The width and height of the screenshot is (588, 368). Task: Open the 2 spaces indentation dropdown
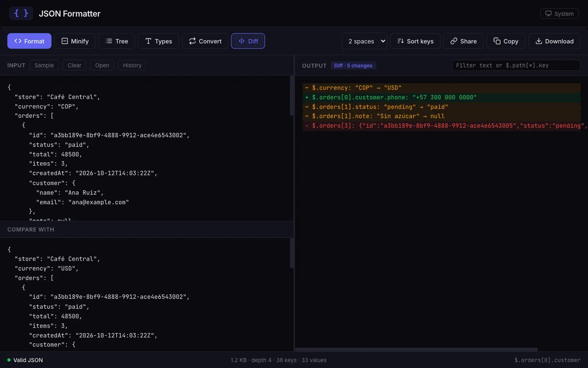click(365, 41)
